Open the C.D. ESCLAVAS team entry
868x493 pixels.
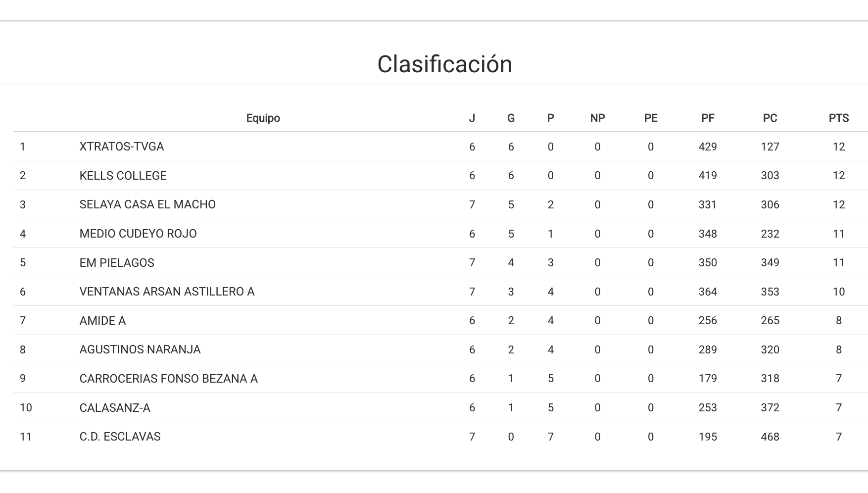click(120, 437)
